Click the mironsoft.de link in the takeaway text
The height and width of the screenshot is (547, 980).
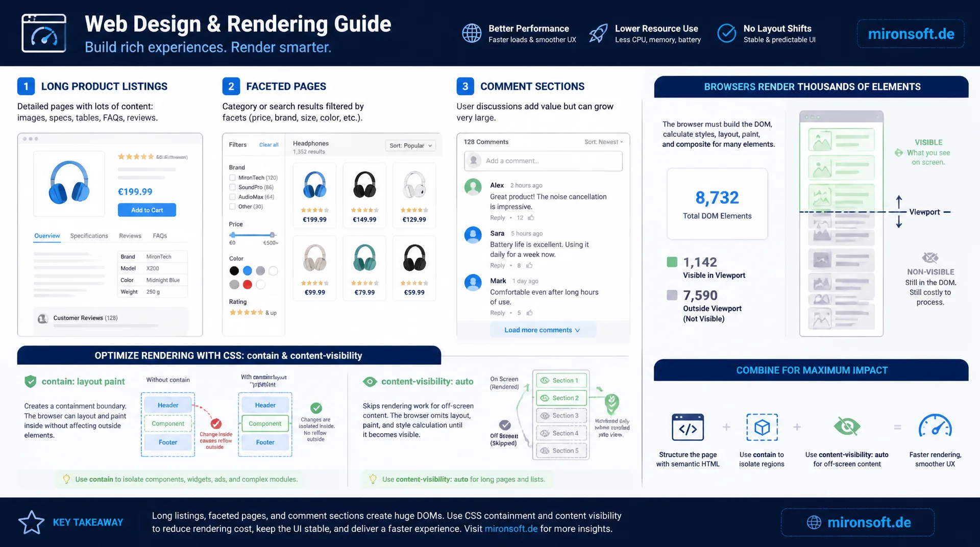(x=511, y=529)
